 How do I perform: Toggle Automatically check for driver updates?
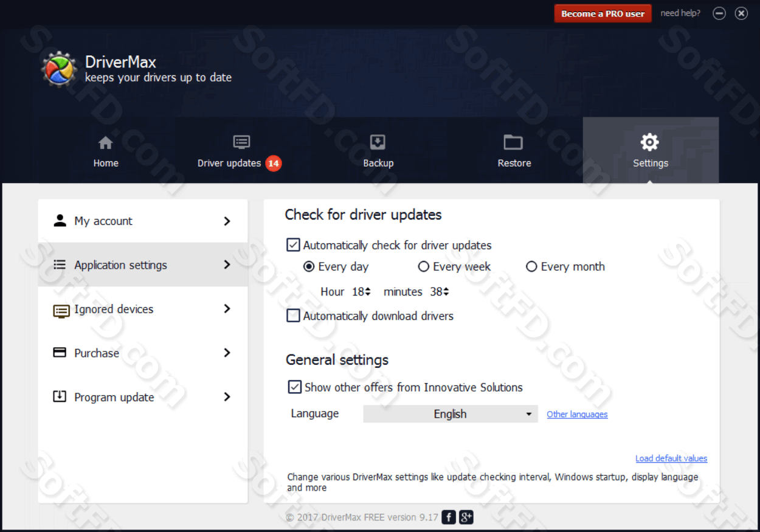point(293,245)
